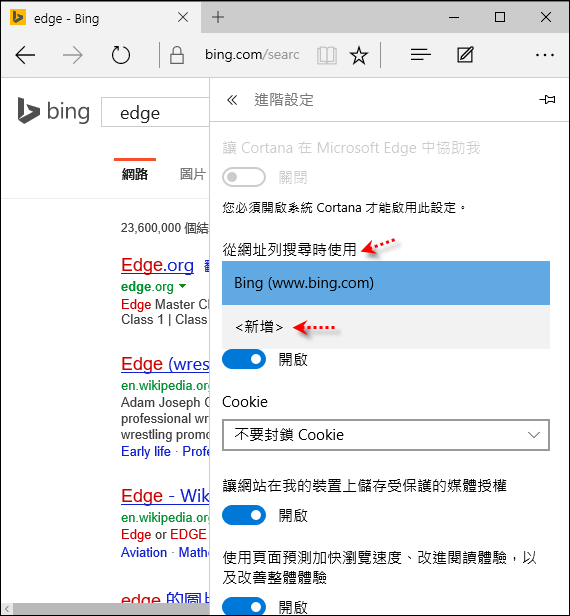The image size is (570, 616).
Task: Close the edge - Bing tab
Action: pos(183,17)
